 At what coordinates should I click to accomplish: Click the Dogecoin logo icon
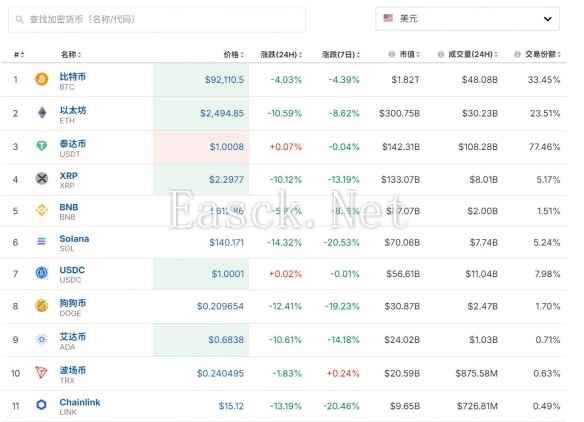41,305
